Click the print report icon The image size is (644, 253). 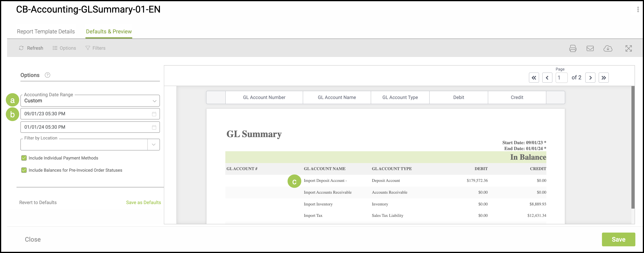tap(572, 48)
